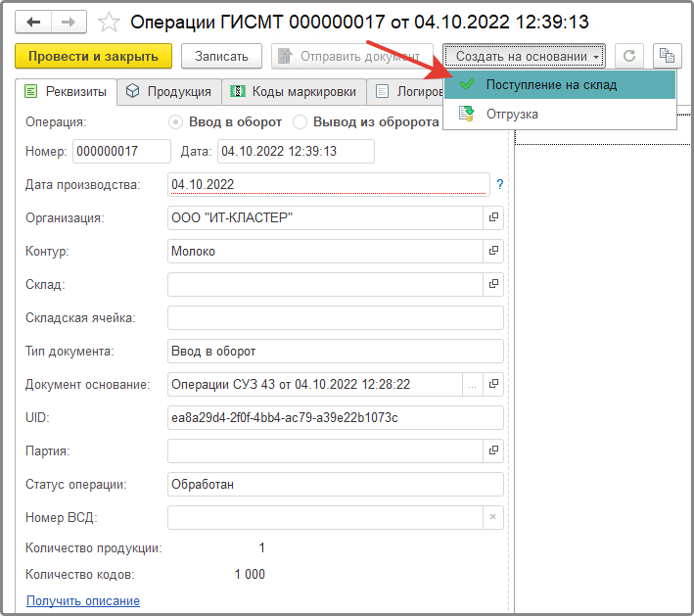Click the Статус операции field Обработан
The height and width of the screenshot is (616, 694).
[336, 484]
